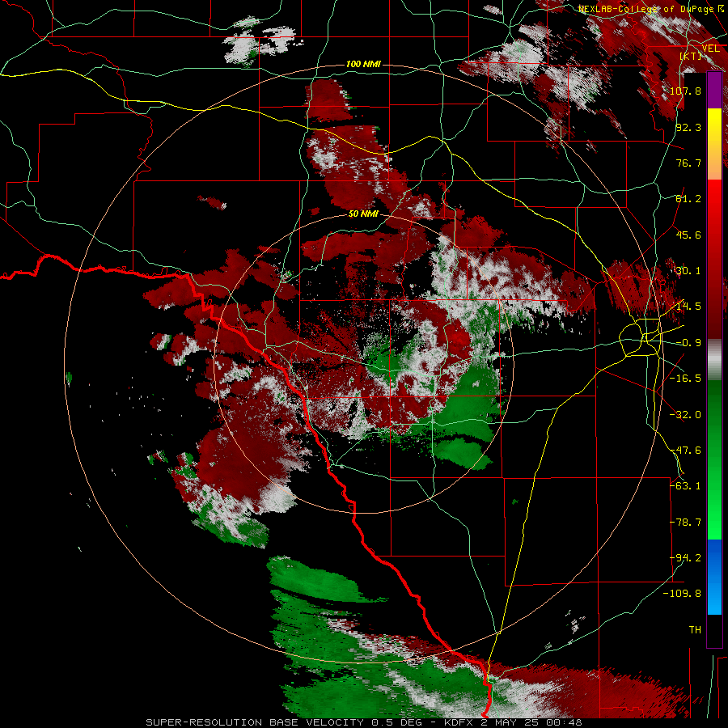This screenshot has width=728, height=728.
Task: Click the 61.2 value on the velocity scale
Action: point(688,199)
